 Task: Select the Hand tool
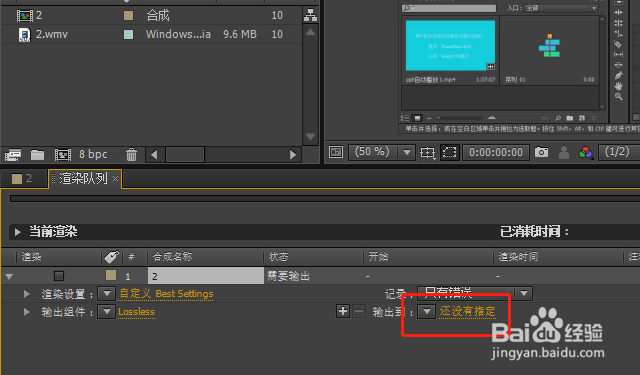point(618,86)
